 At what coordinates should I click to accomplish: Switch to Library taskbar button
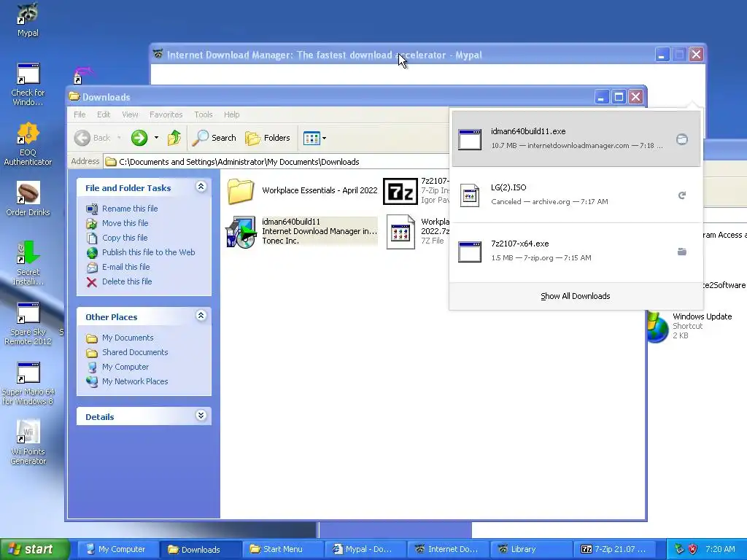coord(531,549)
